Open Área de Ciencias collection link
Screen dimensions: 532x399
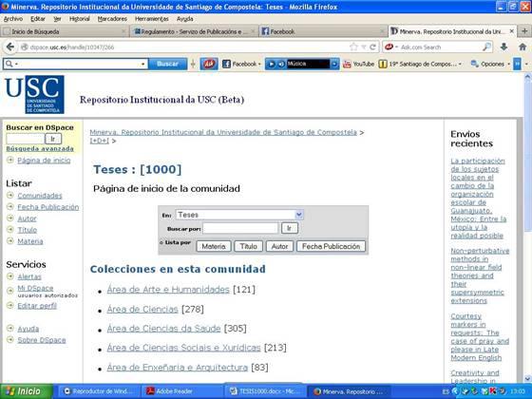tap(142, 310)
